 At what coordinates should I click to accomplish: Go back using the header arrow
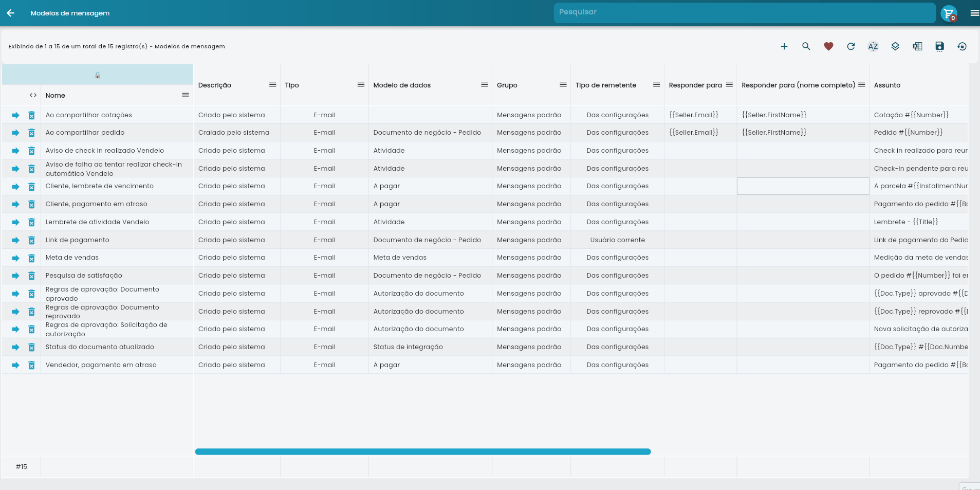tap(10, 13)
